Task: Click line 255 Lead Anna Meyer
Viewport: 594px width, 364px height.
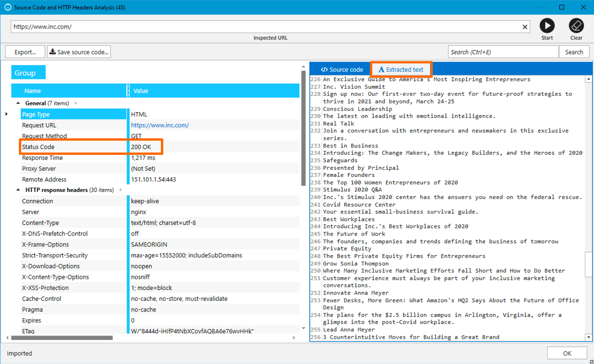Action: point(349,329)
